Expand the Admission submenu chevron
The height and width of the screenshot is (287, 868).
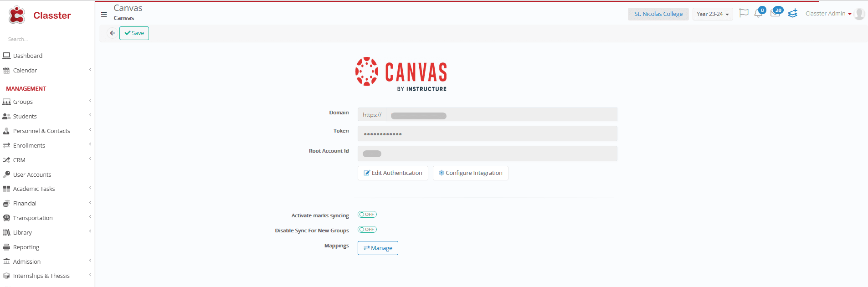pos(90,261)
